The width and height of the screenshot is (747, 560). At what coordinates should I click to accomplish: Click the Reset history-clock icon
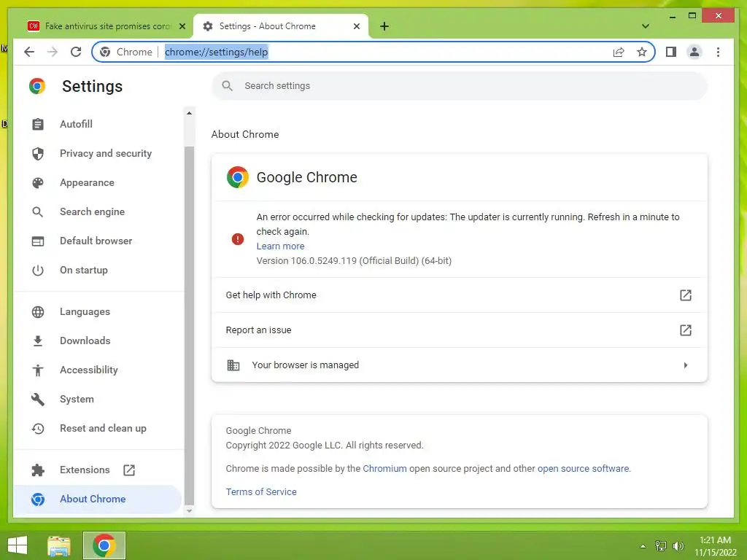pos(38,429)
